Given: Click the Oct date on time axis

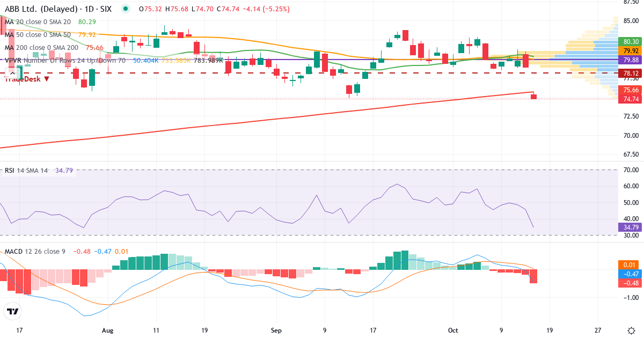Looking at the screenshot, I should pyautogui.click(x=452, y=330).
